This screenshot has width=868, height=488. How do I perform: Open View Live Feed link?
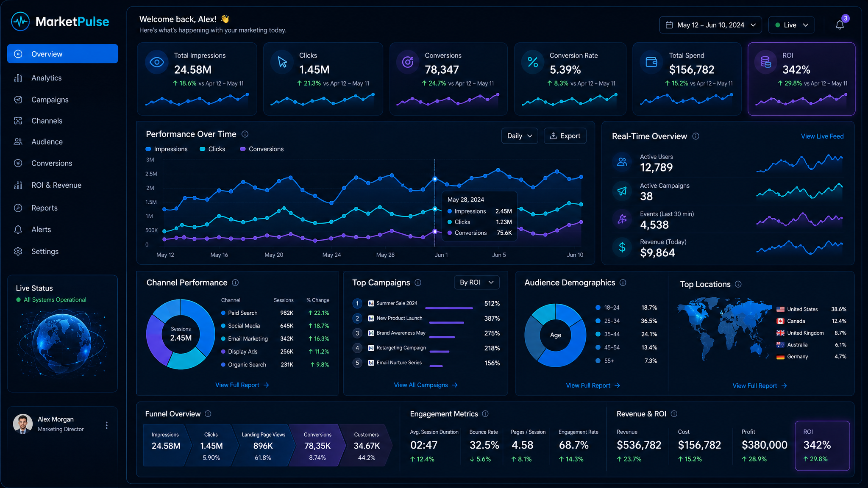pyautogui.click(x=822, y=136)
